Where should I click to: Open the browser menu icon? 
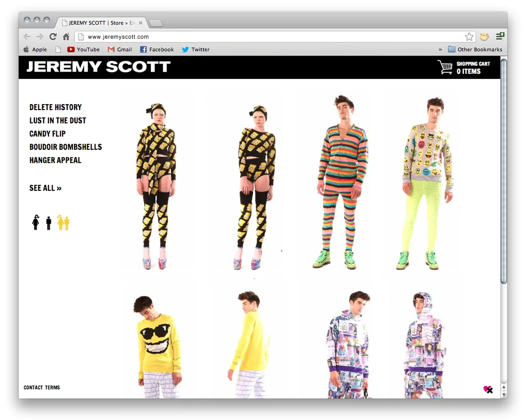coord(500,36)
